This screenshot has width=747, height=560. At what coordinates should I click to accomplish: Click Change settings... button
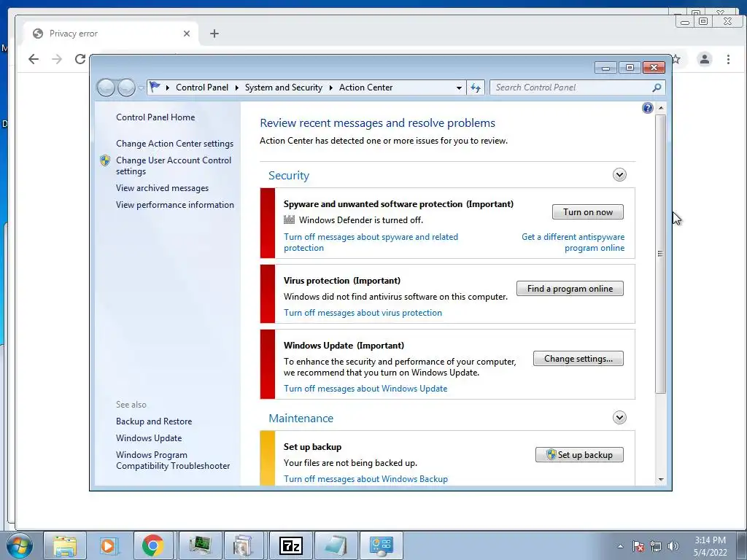click(578, 359)
